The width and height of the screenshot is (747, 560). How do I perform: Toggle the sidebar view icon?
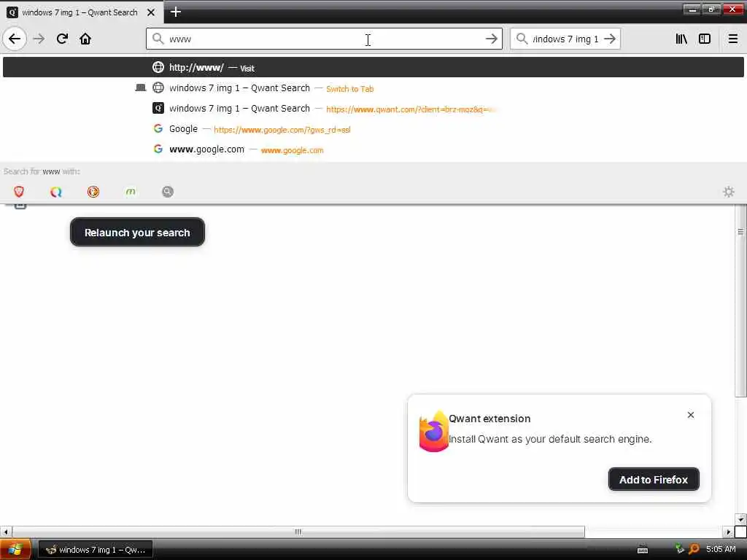pyautogui.click(x=705, y=39)
